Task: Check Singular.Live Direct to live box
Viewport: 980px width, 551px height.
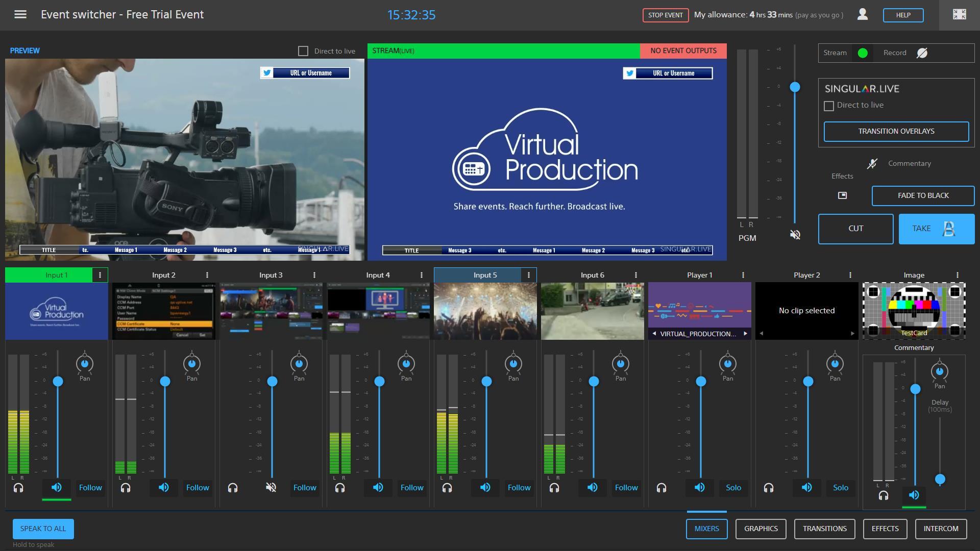Action: point(829,106)
